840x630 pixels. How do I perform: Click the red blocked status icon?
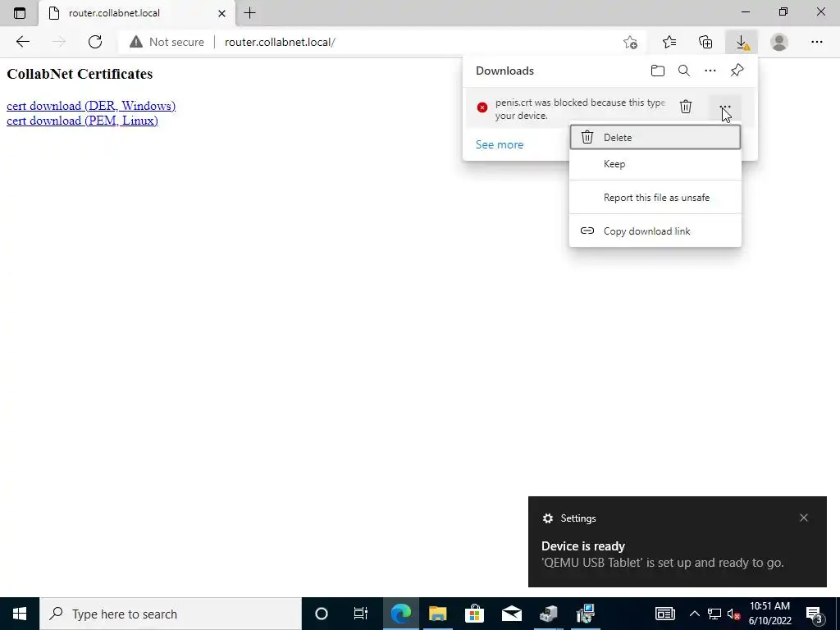(x=482, y=107)
